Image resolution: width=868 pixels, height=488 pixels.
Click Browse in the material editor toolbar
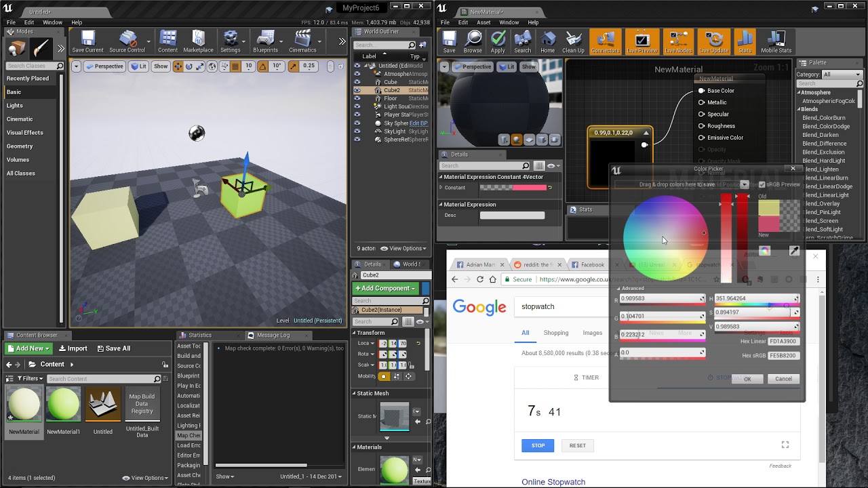point(473,41)
